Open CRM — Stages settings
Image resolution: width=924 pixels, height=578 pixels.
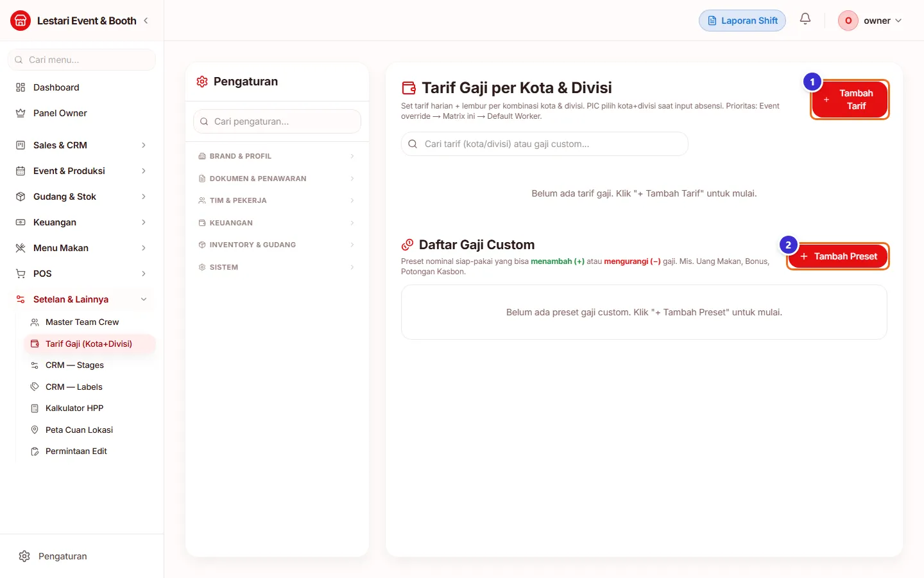point(89,365)
